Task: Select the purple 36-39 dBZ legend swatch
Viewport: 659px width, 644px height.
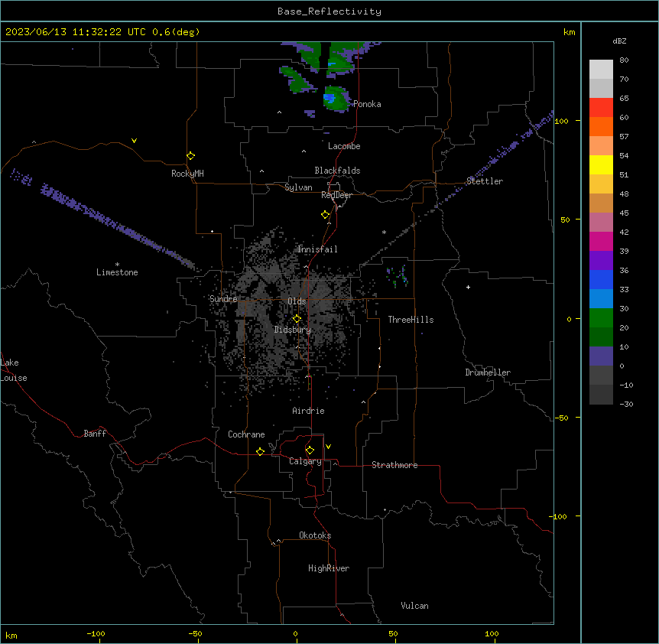Action: point(601,261)
